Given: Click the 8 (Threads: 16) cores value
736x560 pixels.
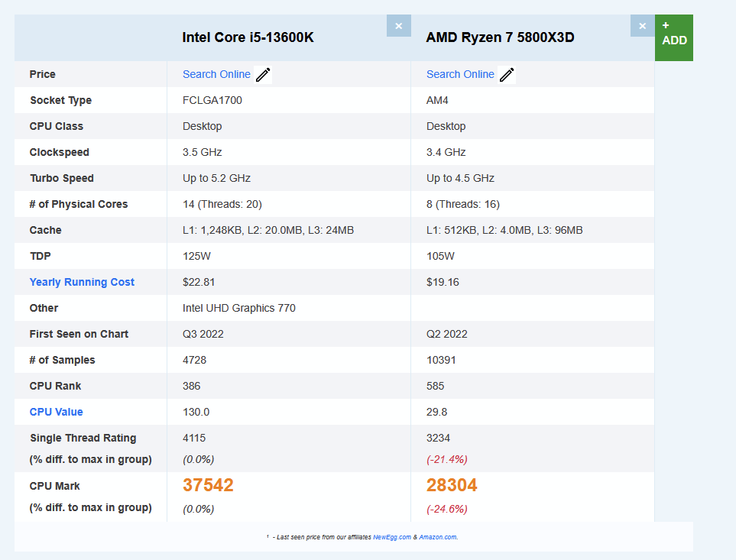Looking at the screenshot, I should point(463,204).
